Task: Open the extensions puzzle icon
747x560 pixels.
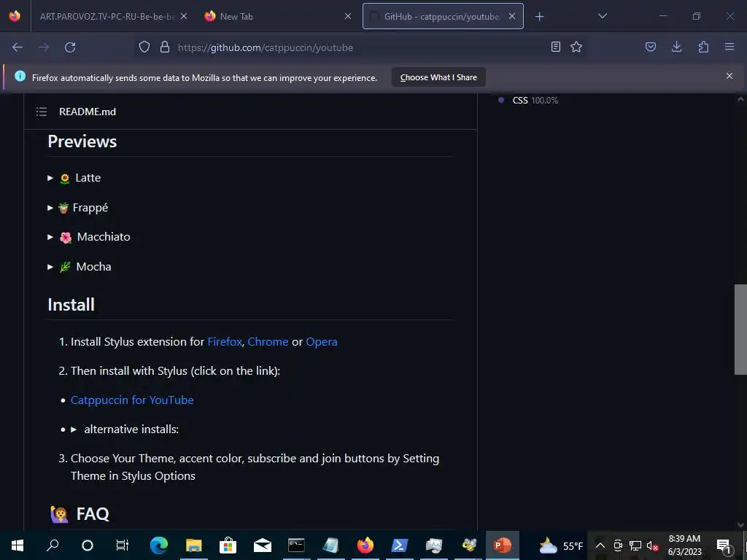Action: click(703, 47)
